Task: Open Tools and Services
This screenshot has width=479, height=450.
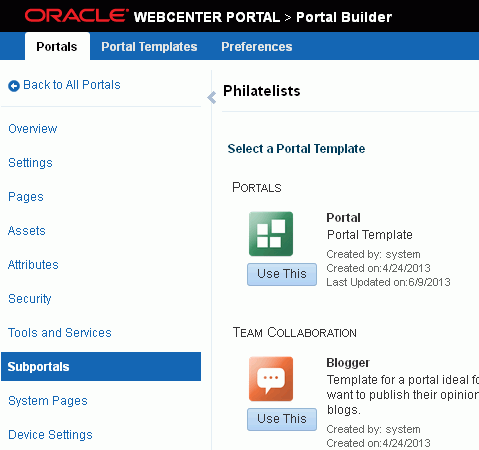Action: pyautogui.click(x=60, y=333)
